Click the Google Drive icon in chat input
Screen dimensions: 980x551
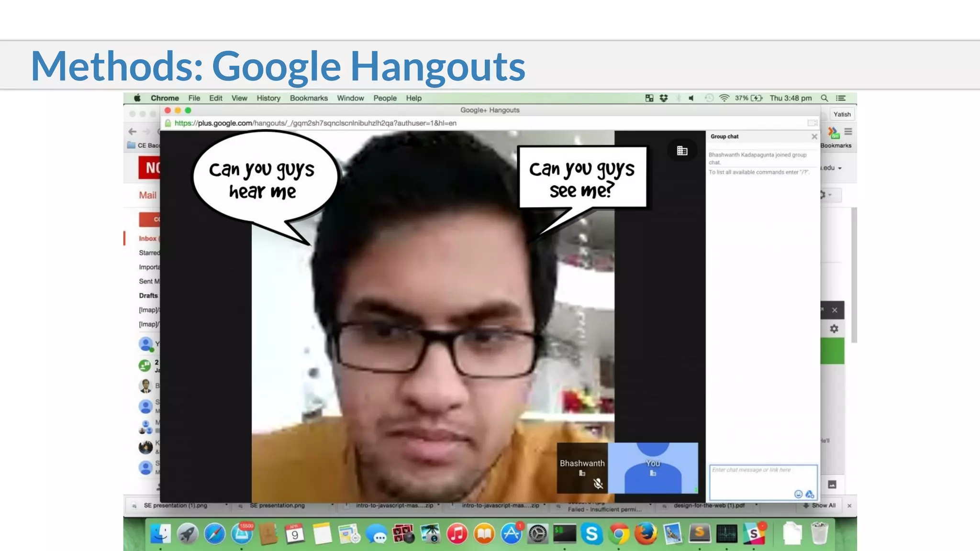[810, 494]
